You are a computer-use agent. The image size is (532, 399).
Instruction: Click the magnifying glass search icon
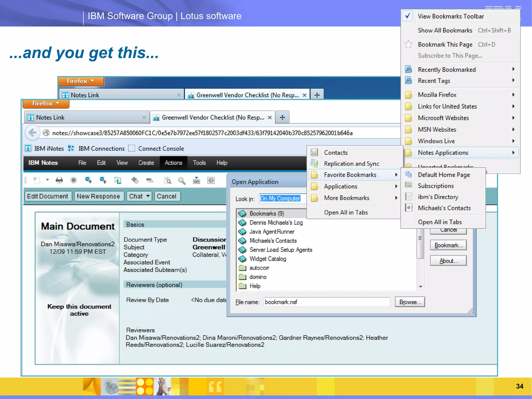182,180
